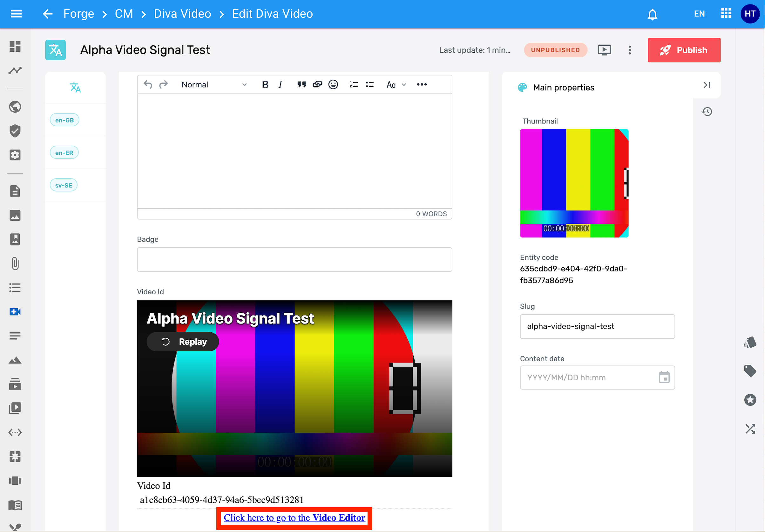Navigate to CM in breadcrumb
Image resolution: width=765 pixels, height=532 pixels.
click(124, 14)
